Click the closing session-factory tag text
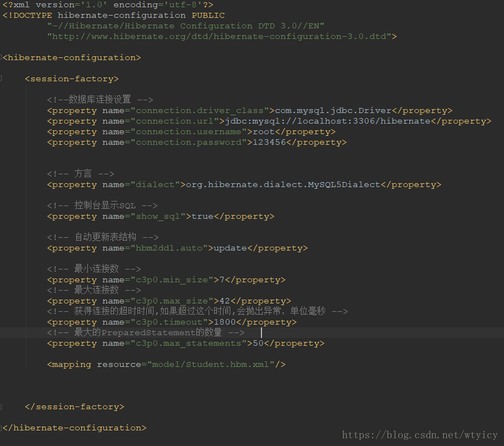This screenshot has width=504, height=446. tap(75, 407)
